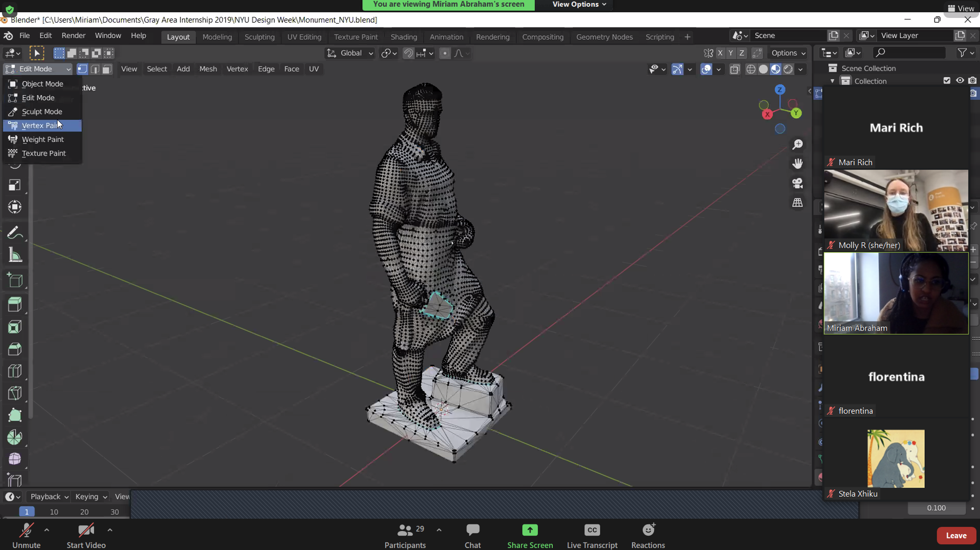Screen dimensions: 980x550
Task: Click the Toggle Camera View icon
Action: (798, 183)
